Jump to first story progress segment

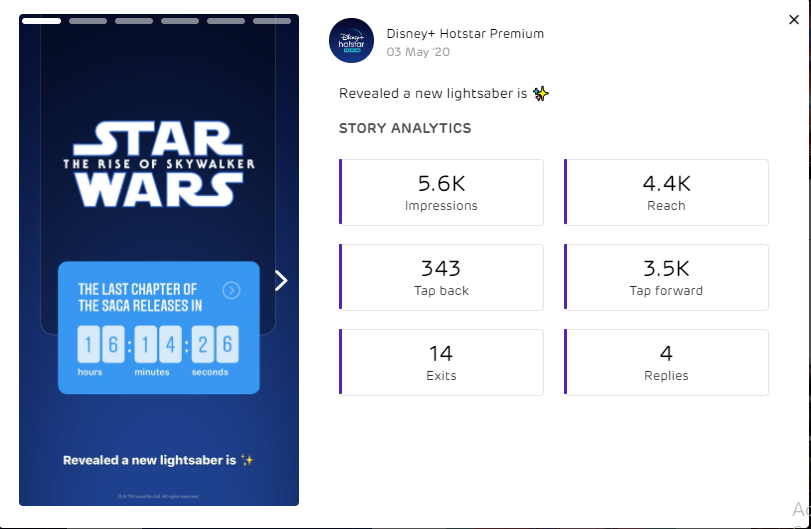click(x=41, y=20)
